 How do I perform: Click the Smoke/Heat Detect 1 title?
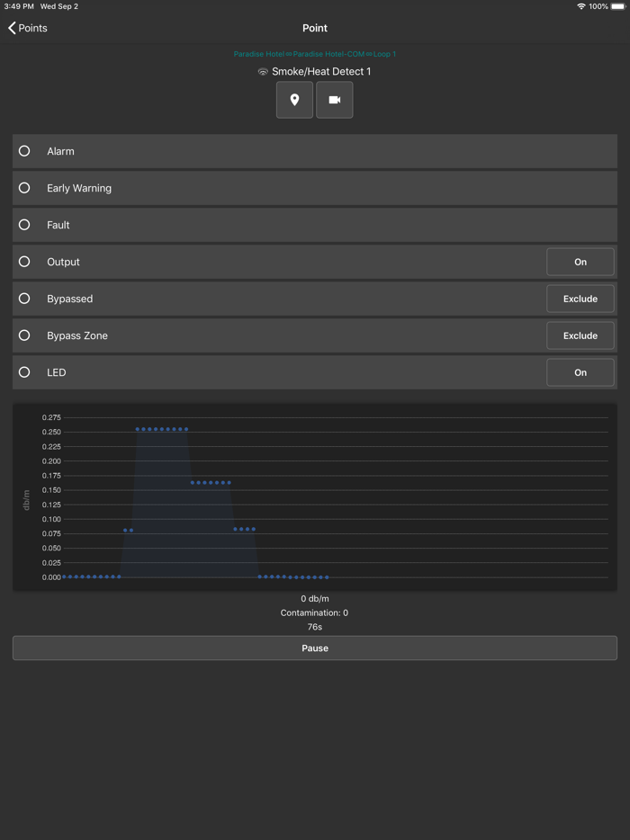point(321,71)
